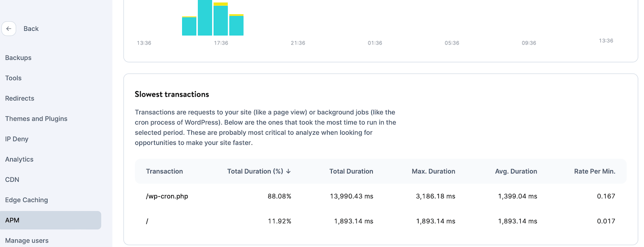
Task: Sort by Total Duration column header
Action: pos(351,171)
